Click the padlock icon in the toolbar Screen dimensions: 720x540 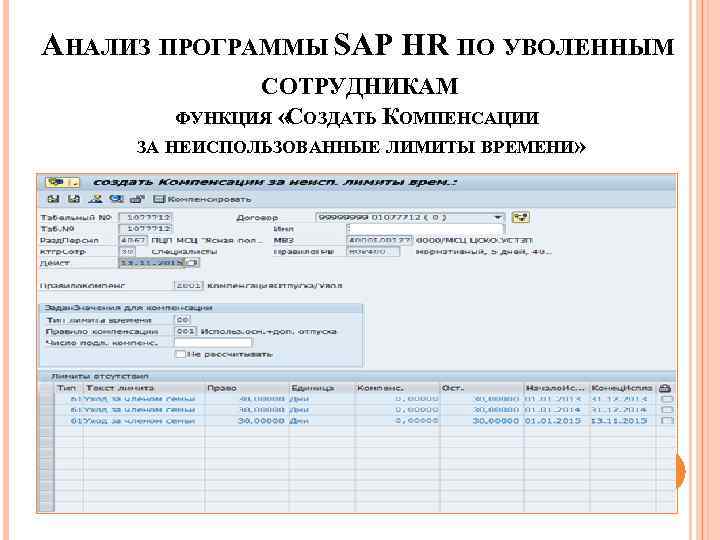tap(137, 199)
